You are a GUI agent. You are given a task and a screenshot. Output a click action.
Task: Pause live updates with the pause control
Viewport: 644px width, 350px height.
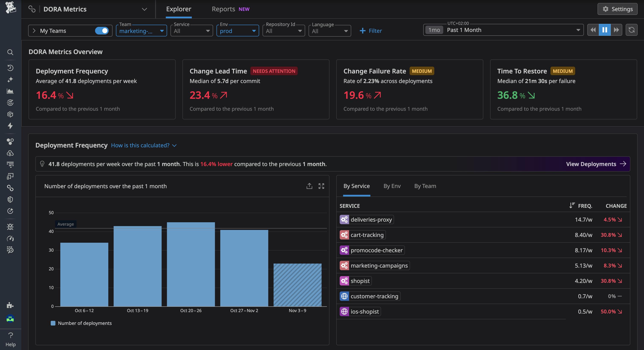pyautogui.click(x=605, y=30)
